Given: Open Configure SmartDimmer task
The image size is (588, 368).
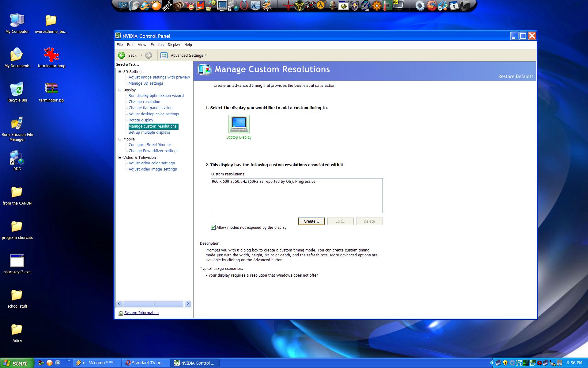Looking at the screenshot, I should [x=150, y=145].
